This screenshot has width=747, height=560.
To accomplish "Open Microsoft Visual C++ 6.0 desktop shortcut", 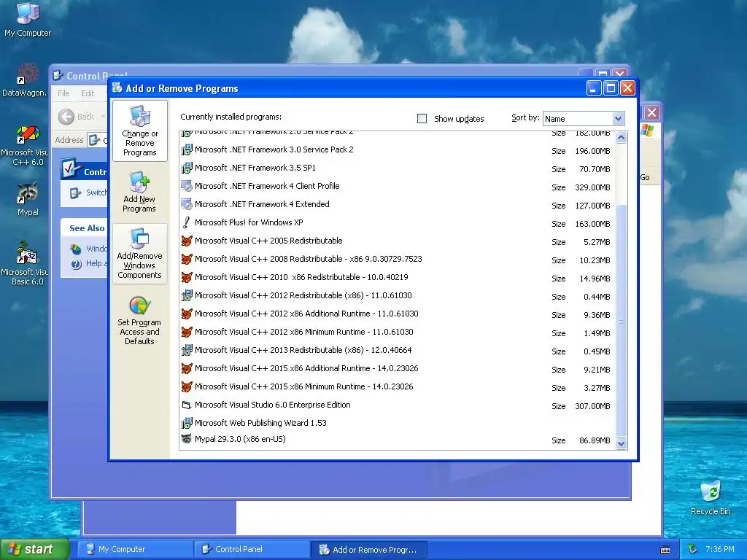I will [25, 145].
